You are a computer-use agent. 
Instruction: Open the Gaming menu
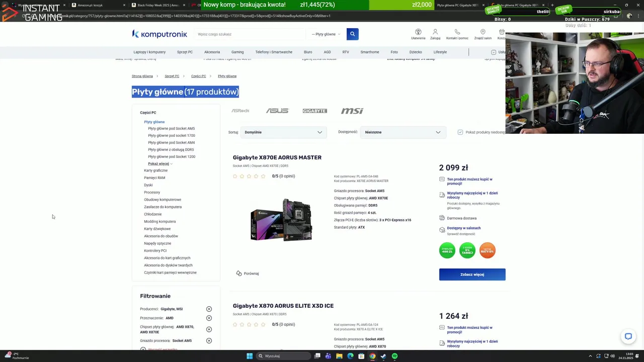point(237,52)
